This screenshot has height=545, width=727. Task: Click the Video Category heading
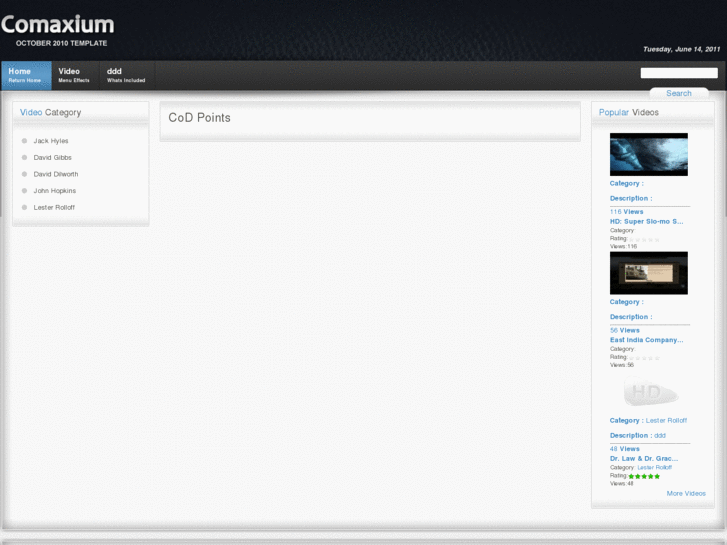pyautogui.click(x=51, y=113)
